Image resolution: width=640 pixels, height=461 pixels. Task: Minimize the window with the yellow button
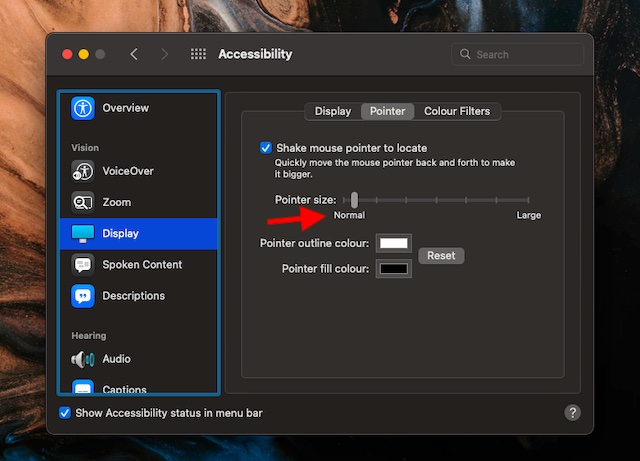coord(84,54)
